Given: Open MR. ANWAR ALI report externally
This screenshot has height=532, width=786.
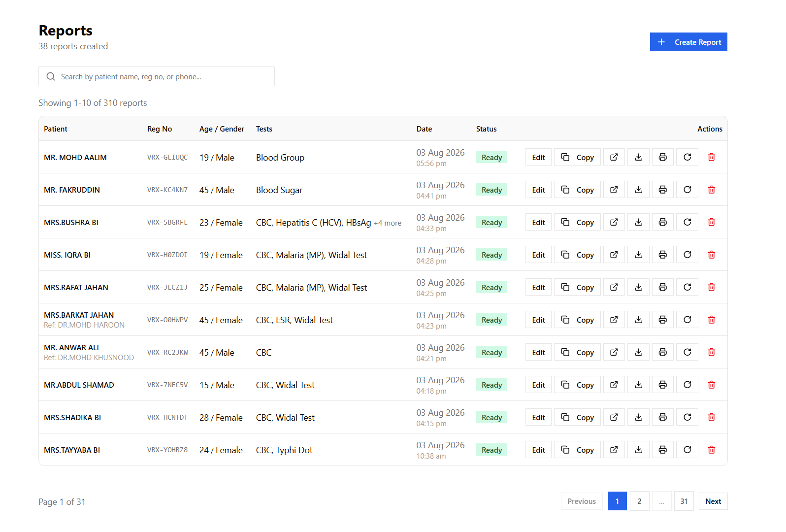Looking at the screenshot, I should point(614,352).
